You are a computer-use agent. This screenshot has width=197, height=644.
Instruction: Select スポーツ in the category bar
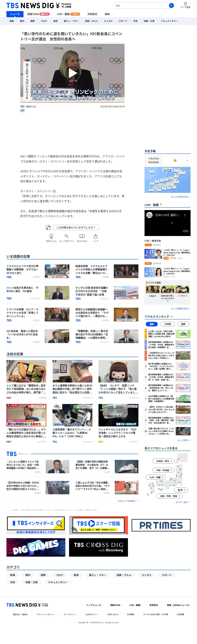[x=123, y=21]
